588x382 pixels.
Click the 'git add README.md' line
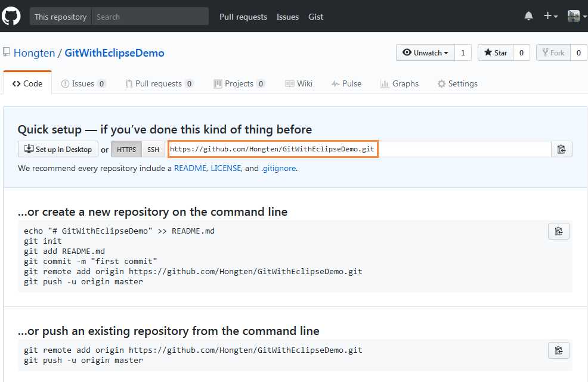[x=64, y=251]
